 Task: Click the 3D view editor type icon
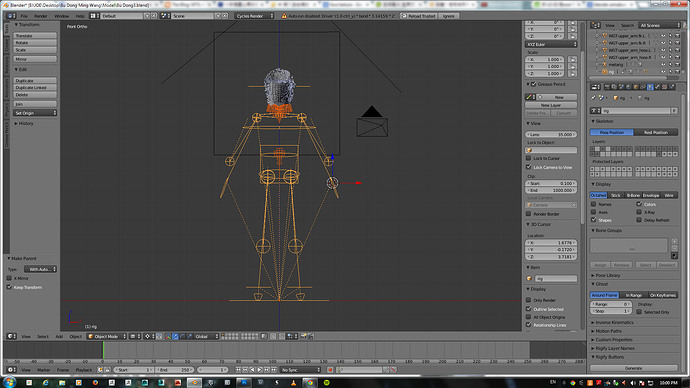(x=11, y=336)
